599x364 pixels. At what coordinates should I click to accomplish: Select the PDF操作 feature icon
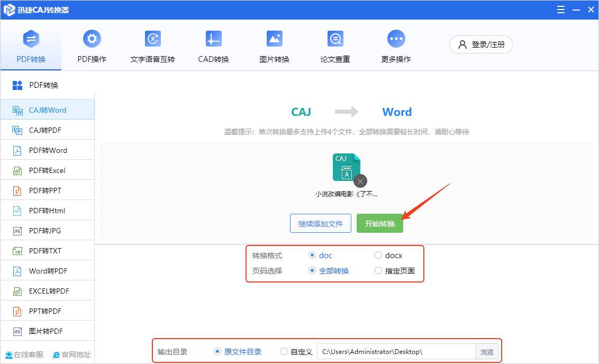(92, 45)
